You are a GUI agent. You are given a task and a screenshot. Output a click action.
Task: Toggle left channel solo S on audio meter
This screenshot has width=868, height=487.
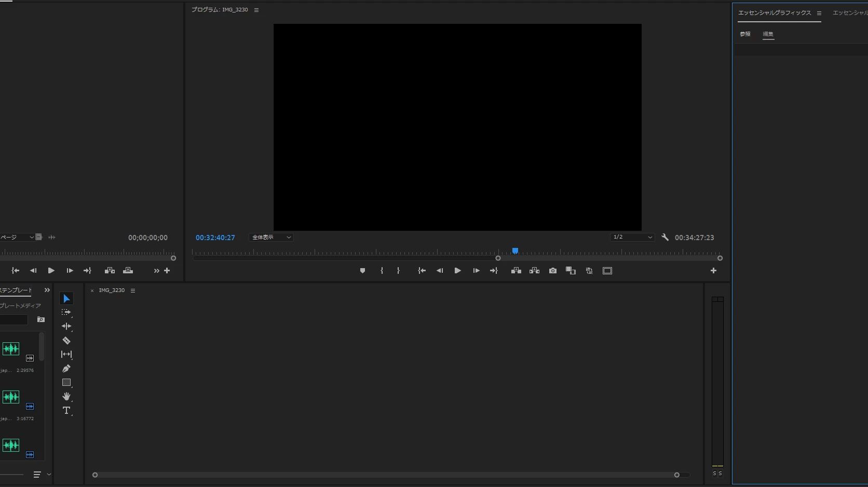(x=714, y=474)
